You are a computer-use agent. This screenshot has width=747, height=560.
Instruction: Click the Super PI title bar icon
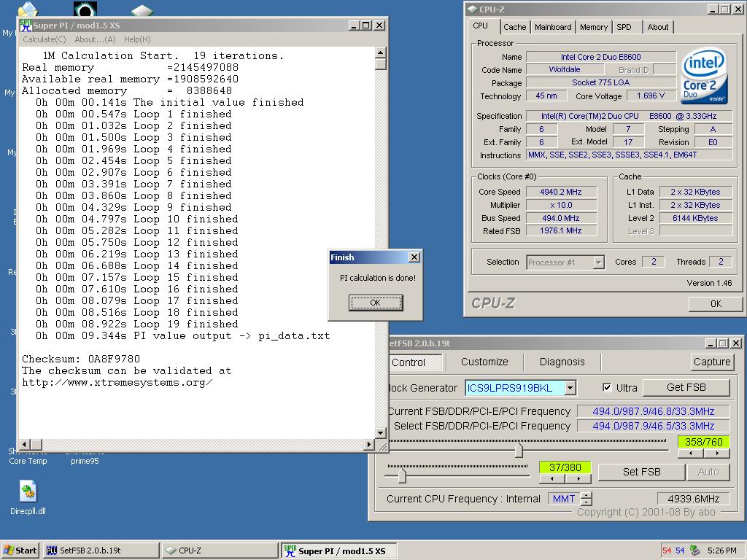26,26
